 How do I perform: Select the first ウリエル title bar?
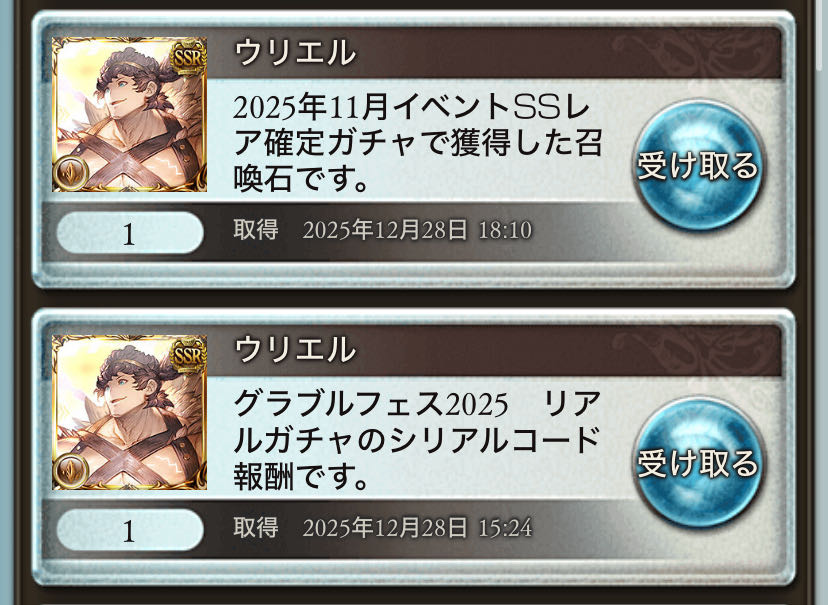pyautogui.click(x=494, y=52)
